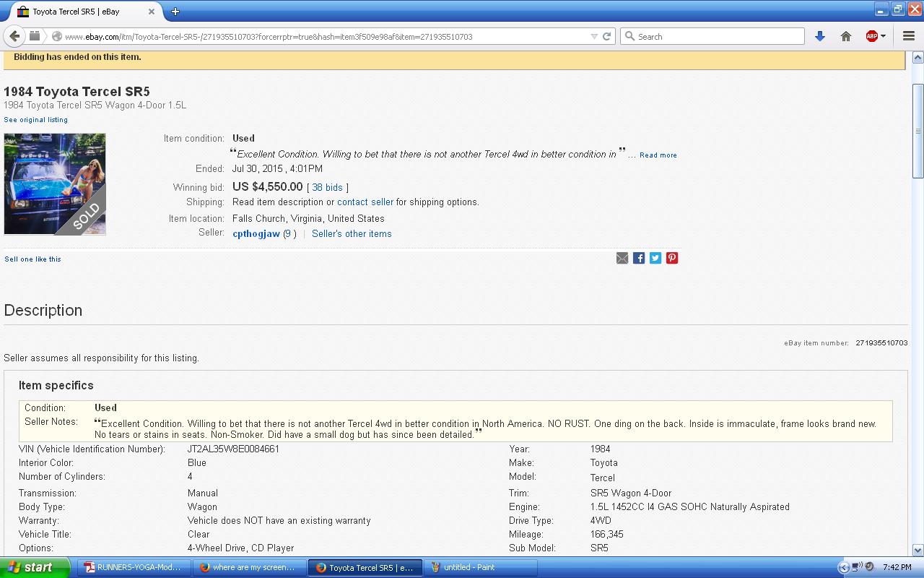View seller feedback score 9
Viewport: 924px width, 578px height.
[288, 234]
